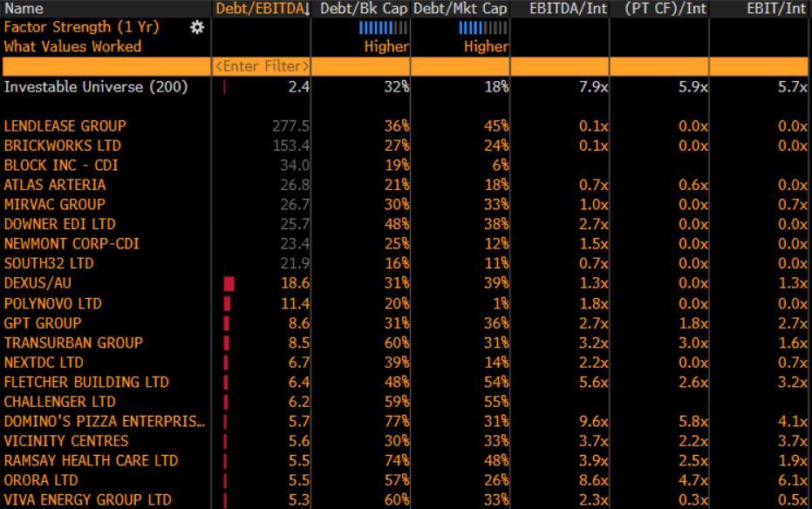This screenshot has height=509, width=812.
Task: Open the Factor Strength settings gear
Action: coord(197,27)
